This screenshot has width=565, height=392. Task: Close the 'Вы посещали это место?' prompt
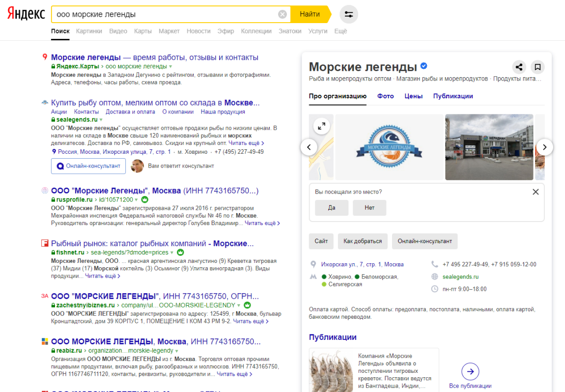pyautogui.click(x=536, y=192)
